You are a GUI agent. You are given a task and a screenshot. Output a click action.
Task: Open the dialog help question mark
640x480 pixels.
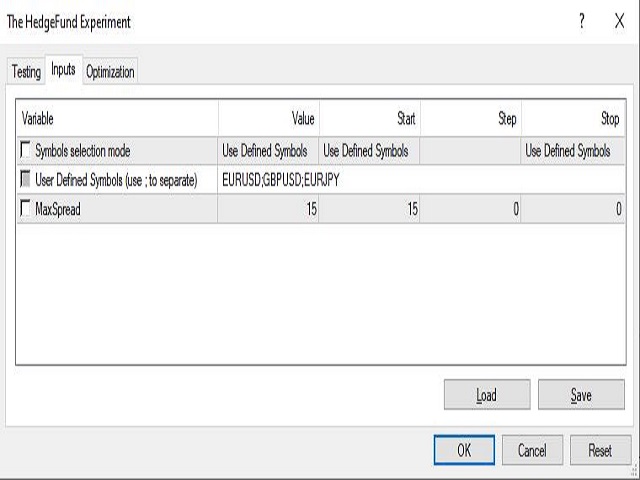point(582,21)
